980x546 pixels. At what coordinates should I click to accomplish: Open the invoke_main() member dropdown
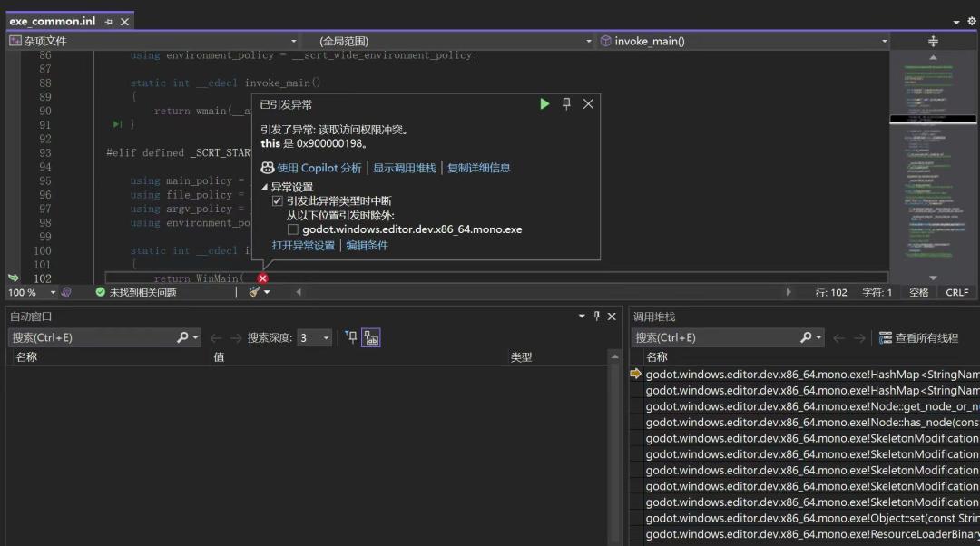pos(743,41)
